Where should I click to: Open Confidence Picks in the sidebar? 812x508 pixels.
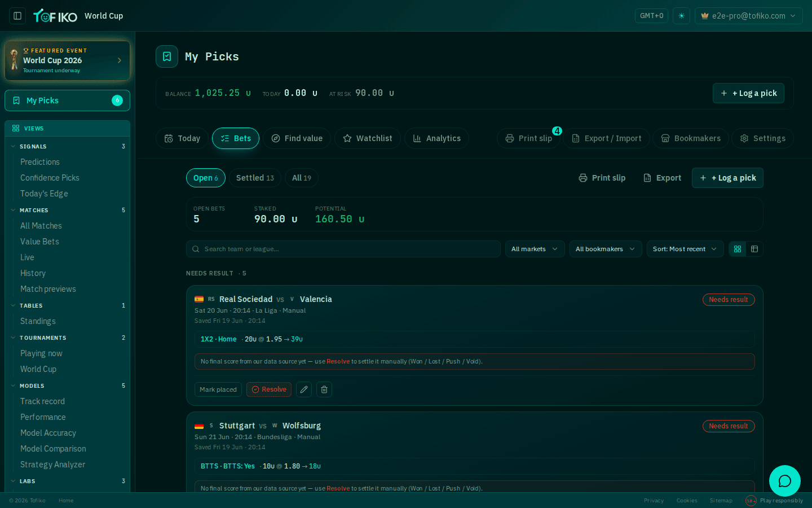coord(50,178)
